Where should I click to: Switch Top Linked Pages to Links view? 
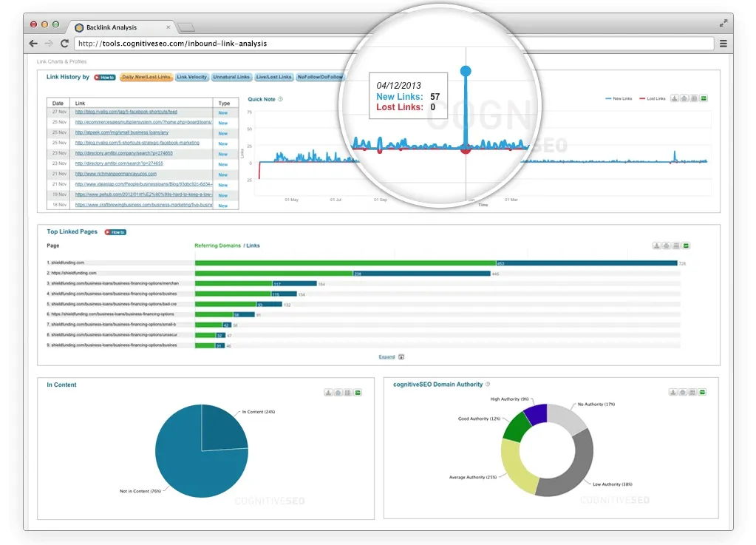pyautogui.click(x=251, y=245)
